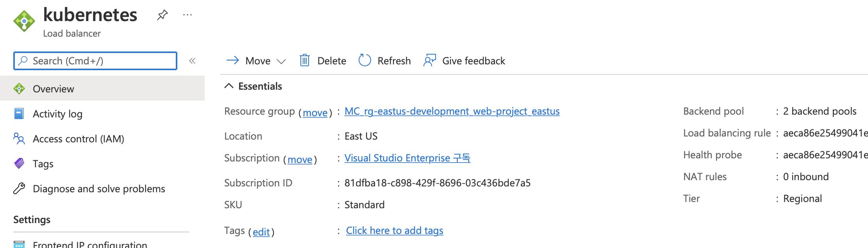Open the Tags menu item
This screenshot has width=868, height=248.
pyautogui.click(x=102, y=163)
